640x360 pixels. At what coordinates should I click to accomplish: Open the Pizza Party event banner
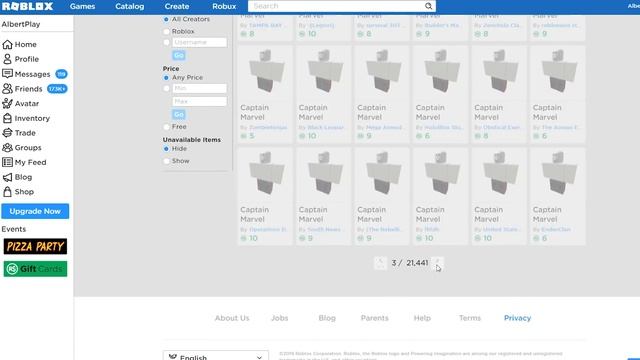(35, 247)
